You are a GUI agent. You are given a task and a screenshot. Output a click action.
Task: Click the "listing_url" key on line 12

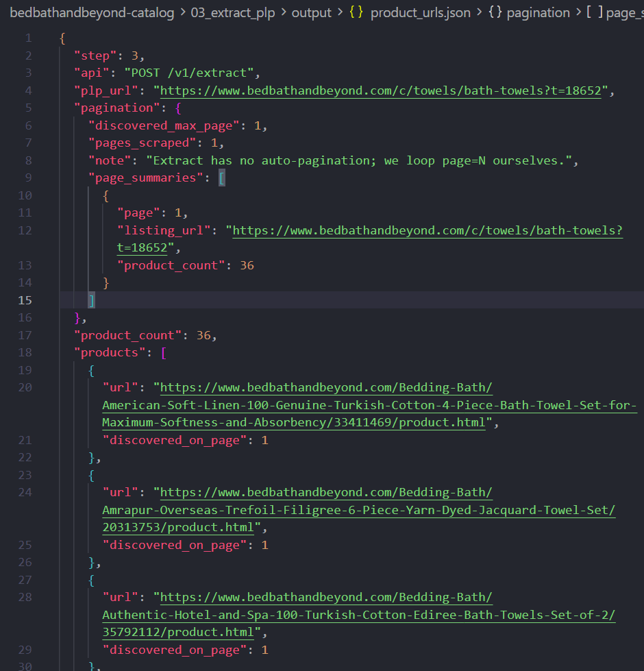[164, 231]
